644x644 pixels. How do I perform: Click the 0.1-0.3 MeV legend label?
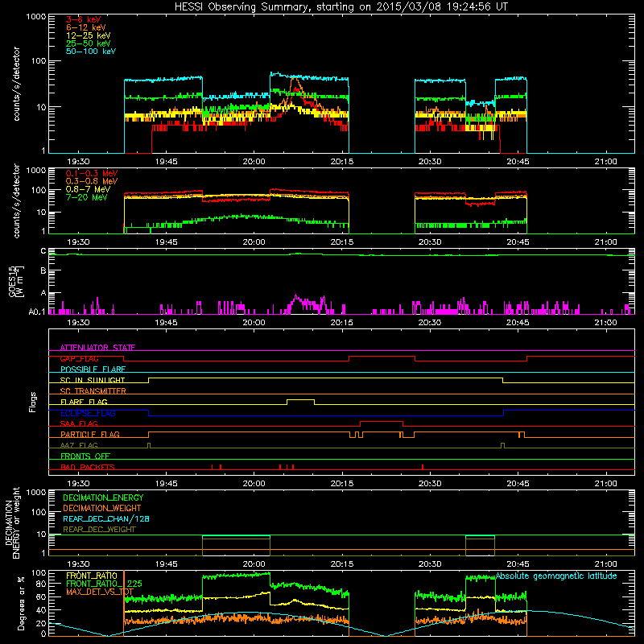point(92,173)
